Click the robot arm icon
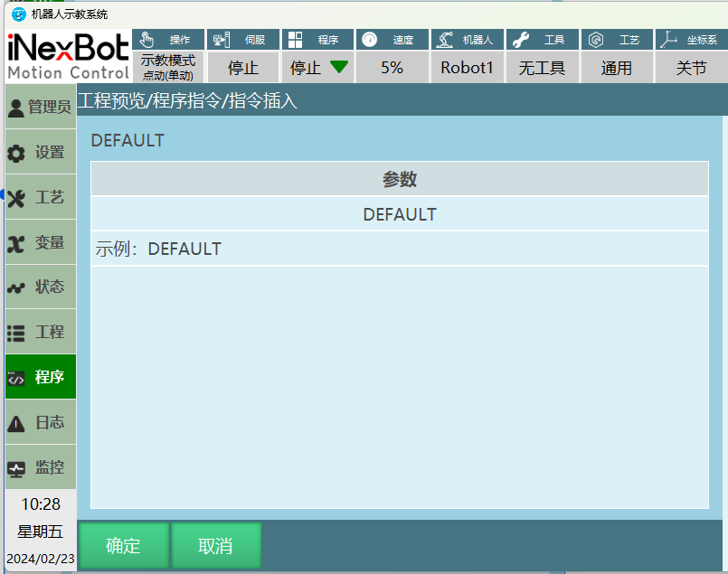 coord(444,40)
